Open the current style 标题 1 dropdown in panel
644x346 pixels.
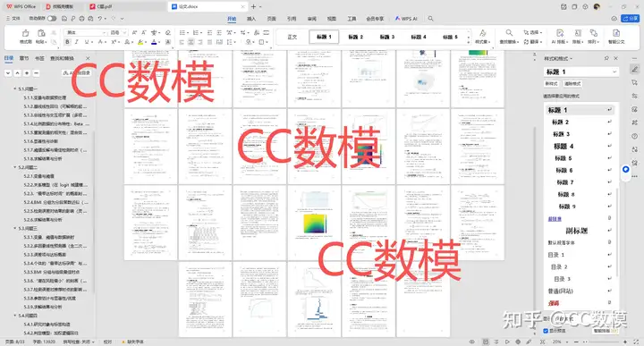click(x=614, y=72)
